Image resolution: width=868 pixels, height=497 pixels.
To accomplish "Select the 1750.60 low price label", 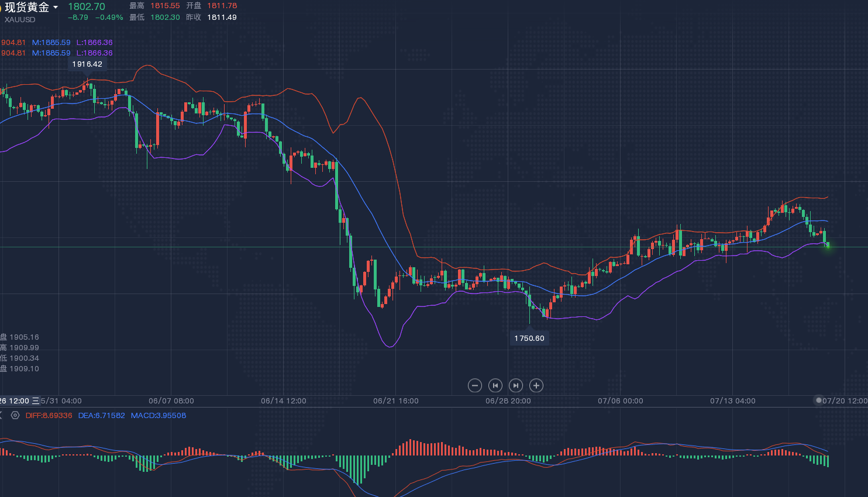I will (529, 338).
